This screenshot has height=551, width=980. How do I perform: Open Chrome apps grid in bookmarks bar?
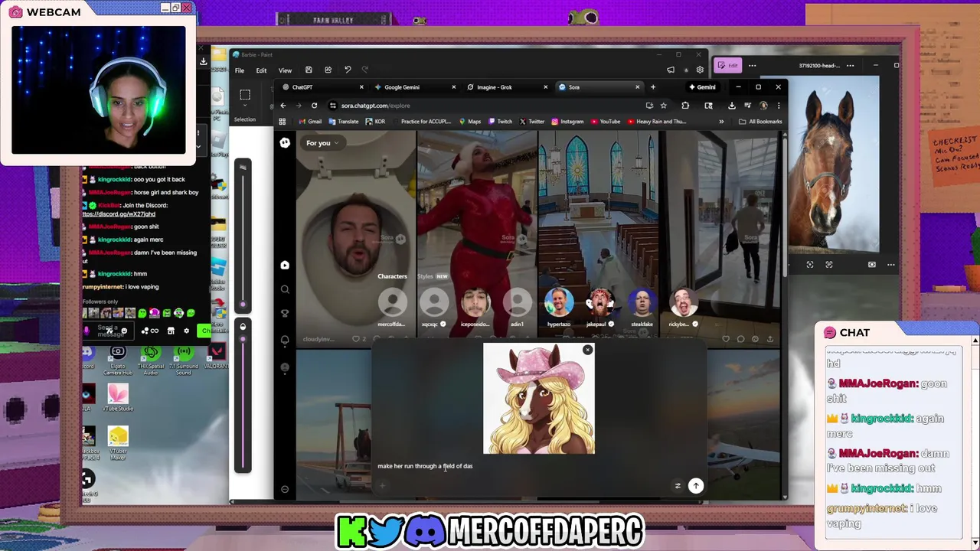pos(283,121)
